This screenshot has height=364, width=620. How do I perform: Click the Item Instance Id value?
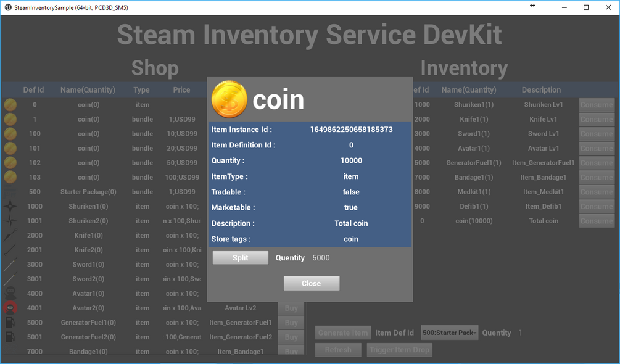[x=351, y=129]
